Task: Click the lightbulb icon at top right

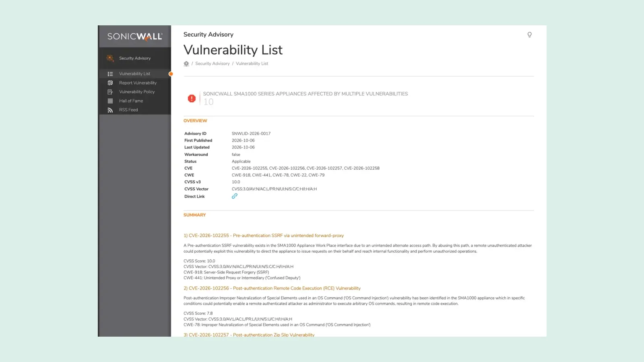Action: click(x=529, y=35)
